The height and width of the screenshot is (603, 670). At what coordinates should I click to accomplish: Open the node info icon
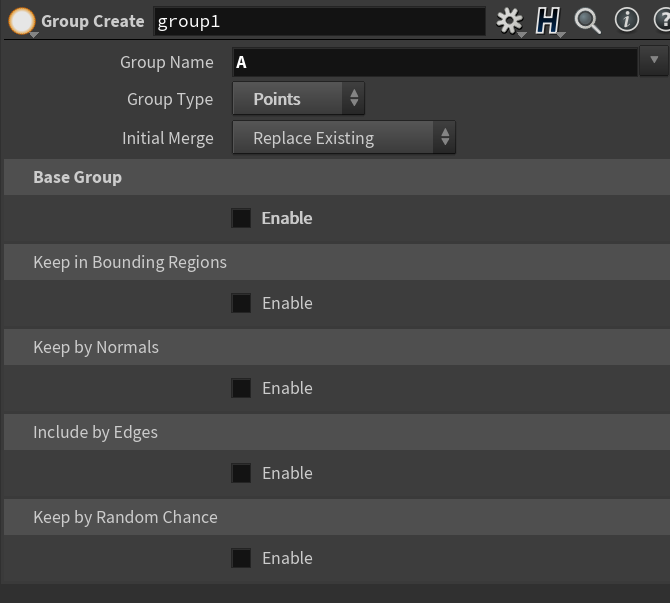tap(626, 20)
